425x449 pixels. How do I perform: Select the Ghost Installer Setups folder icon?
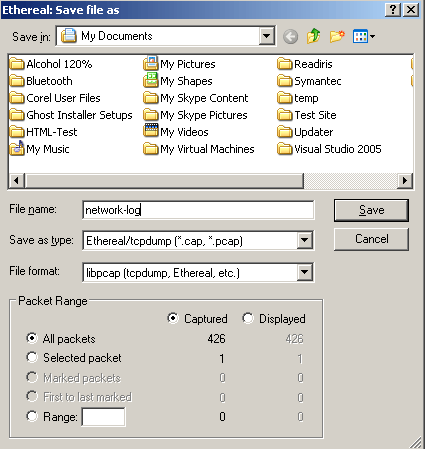[17, 115]
